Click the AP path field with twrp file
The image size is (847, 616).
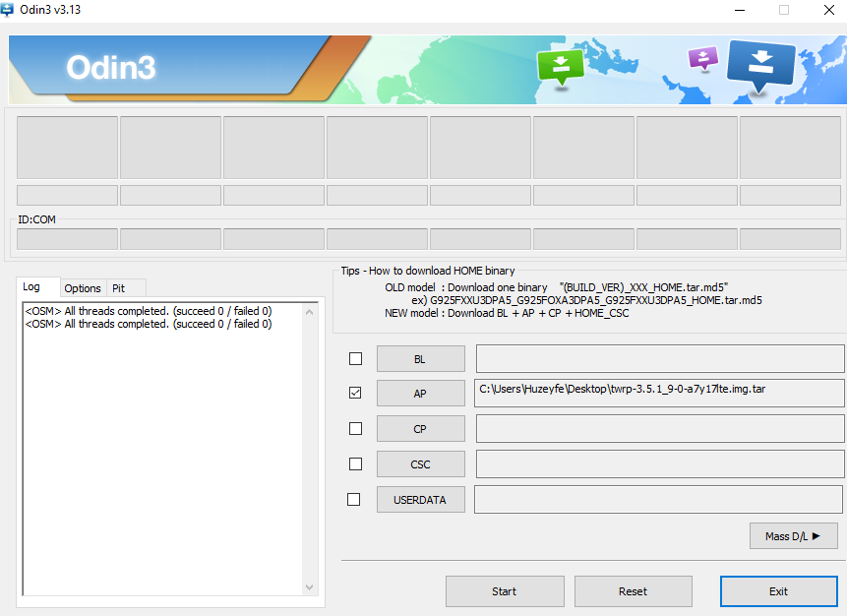coord(659,393)
